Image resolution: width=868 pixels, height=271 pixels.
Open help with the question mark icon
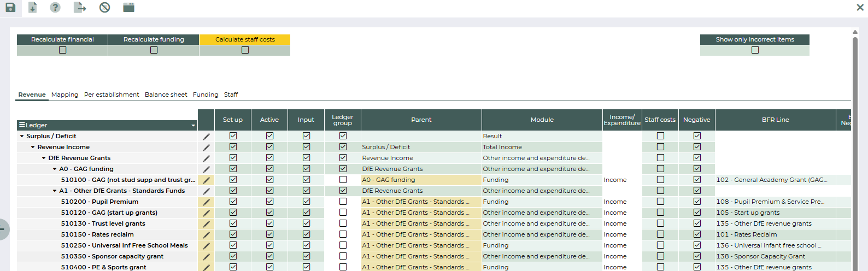[x=55, y=8]
